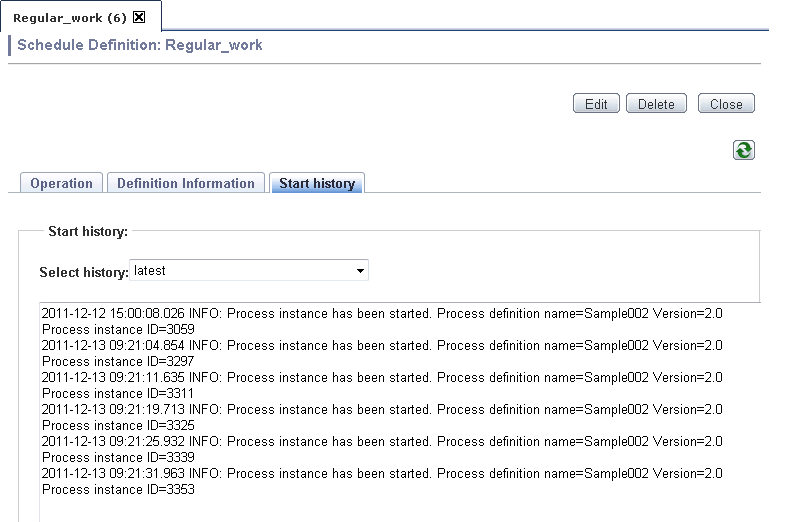The height and width of the screenshot is (522, 785).
Task: Click text Process instance ID=3353
Action: (x=118, y=489)
